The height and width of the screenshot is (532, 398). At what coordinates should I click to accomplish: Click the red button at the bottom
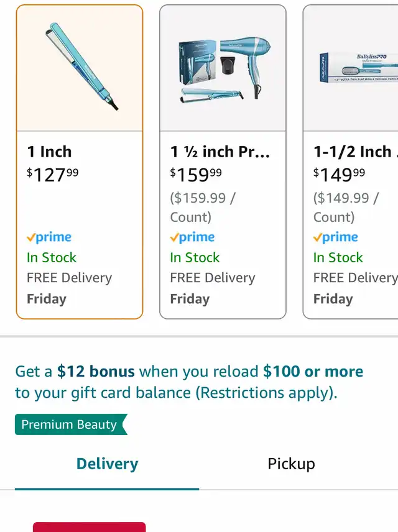90,527
